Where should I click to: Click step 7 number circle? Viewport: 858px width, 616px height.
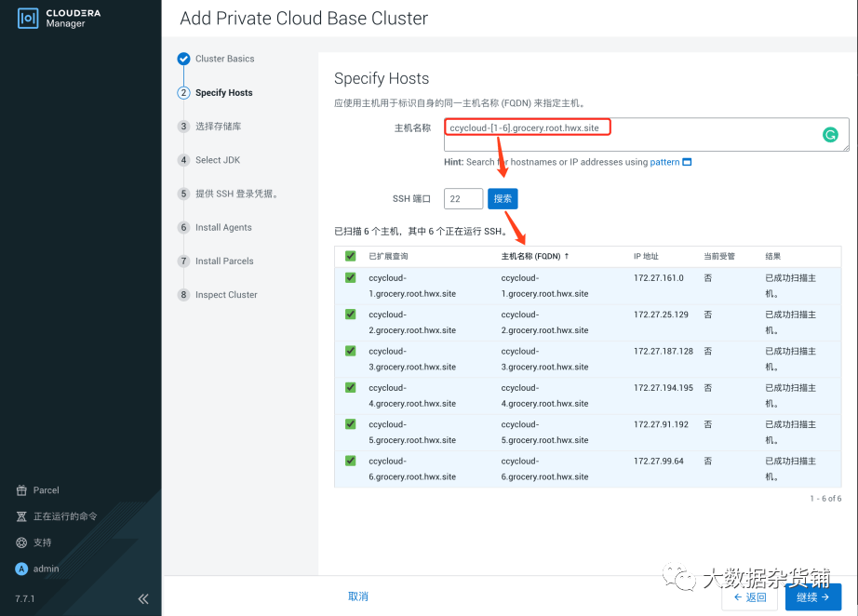coord(184,261)
